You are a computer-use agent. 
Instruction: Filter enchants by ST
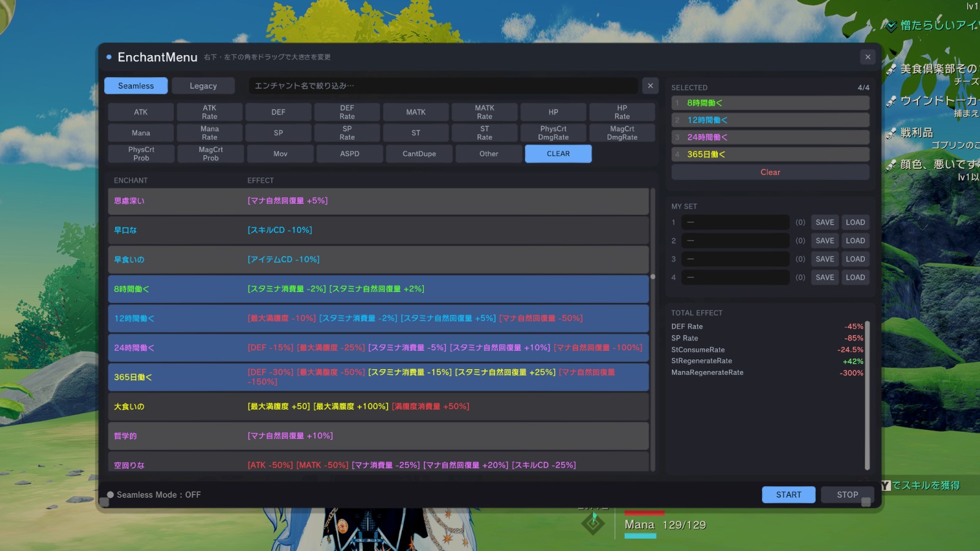pos(416,133)
